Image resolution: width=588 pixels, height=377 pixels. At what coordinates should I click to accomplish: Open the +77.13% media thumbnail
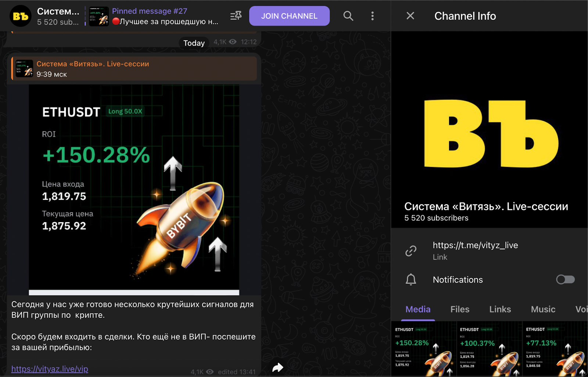pyautogui.click(x=555, y=349)
